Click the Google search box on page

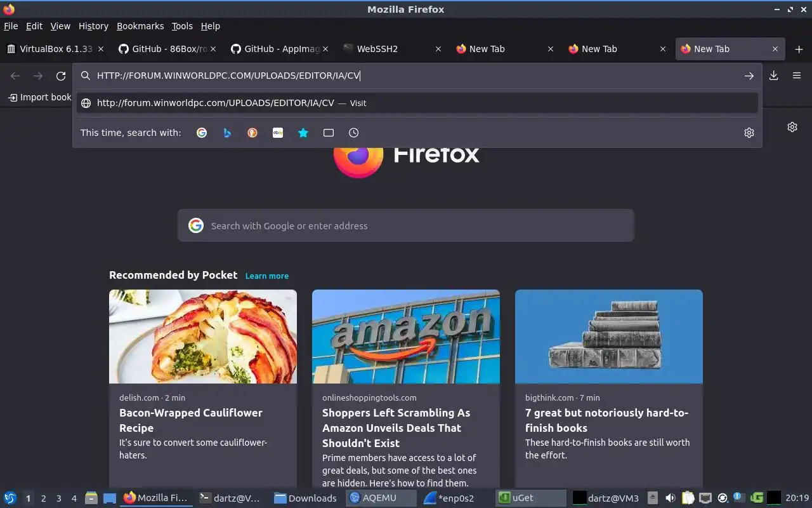(406, 225)
